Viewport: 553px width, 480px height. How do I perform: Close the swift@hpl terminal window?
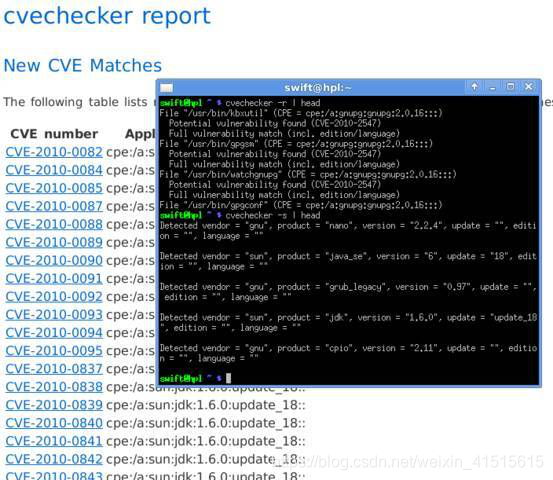click(x=528, y=87)
